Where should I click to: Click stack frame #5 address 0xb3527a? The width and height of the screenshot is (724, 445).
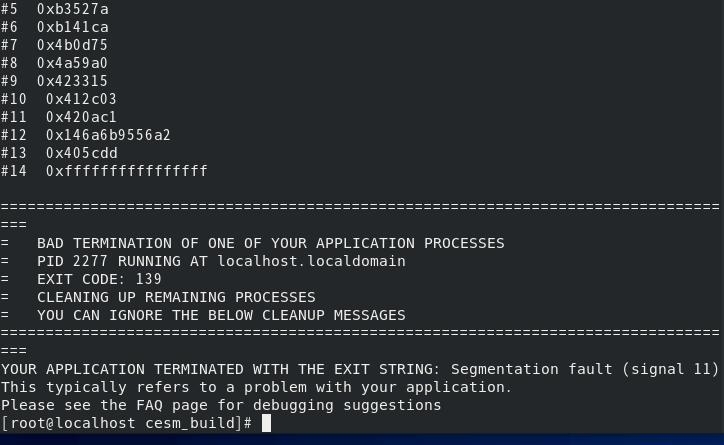click(x=73, y=9)
